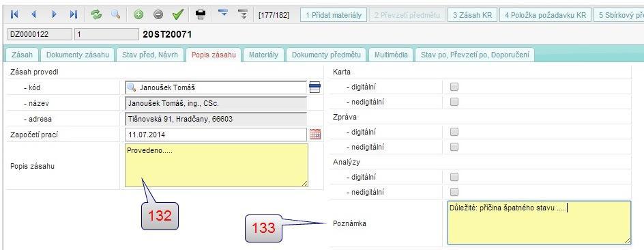
Task: Check Analýzy nedigitální checkbox
Action: click(454, 192)
